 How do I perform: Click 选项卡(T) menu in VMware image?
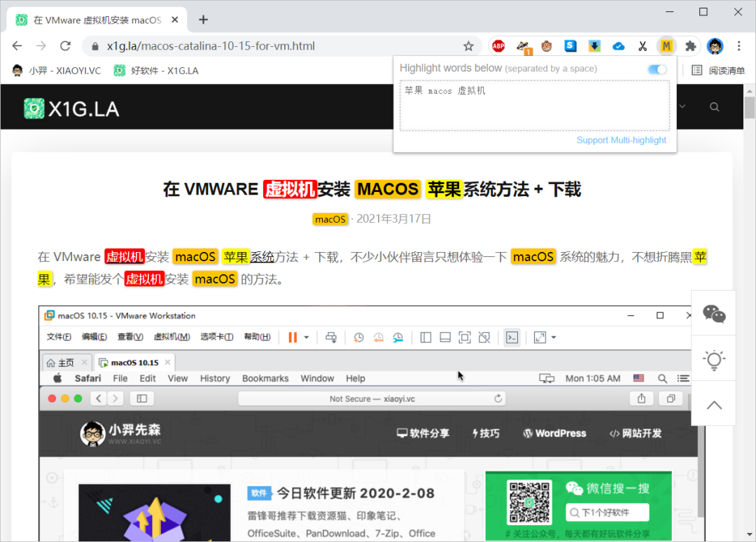(216, 337)
